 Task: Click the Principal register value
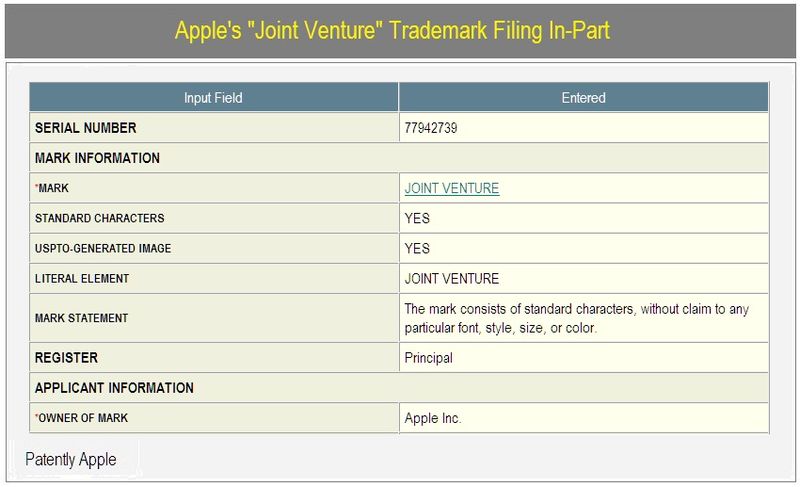(x=428, y=358)
